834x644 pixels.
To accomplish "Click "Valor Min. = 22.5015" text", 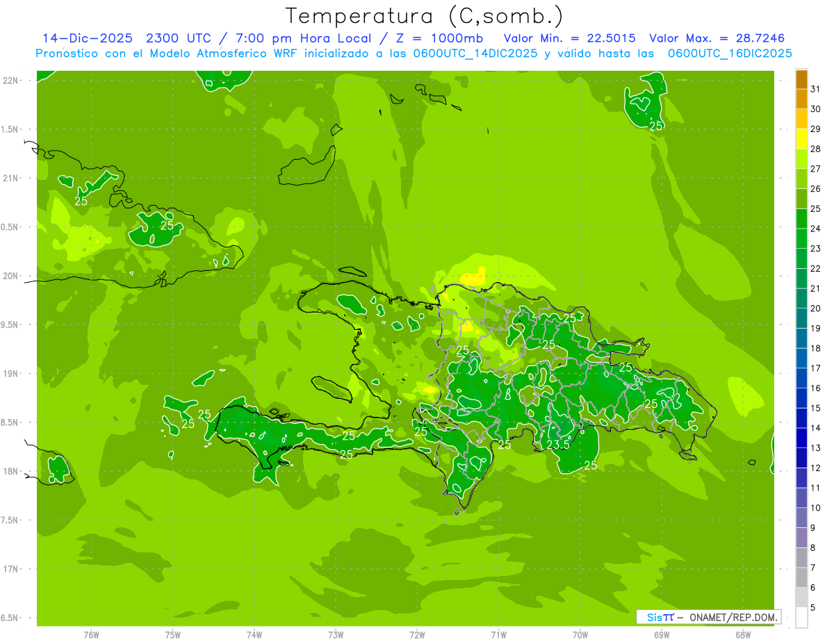I will coord(569,38).
